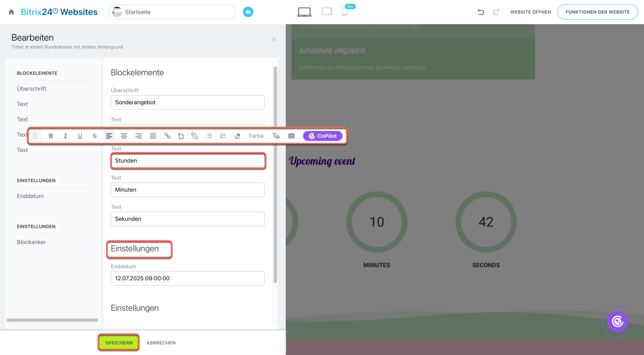
Task: Click the vertical scrollbar of the form
Action: (x=275, y=174)
